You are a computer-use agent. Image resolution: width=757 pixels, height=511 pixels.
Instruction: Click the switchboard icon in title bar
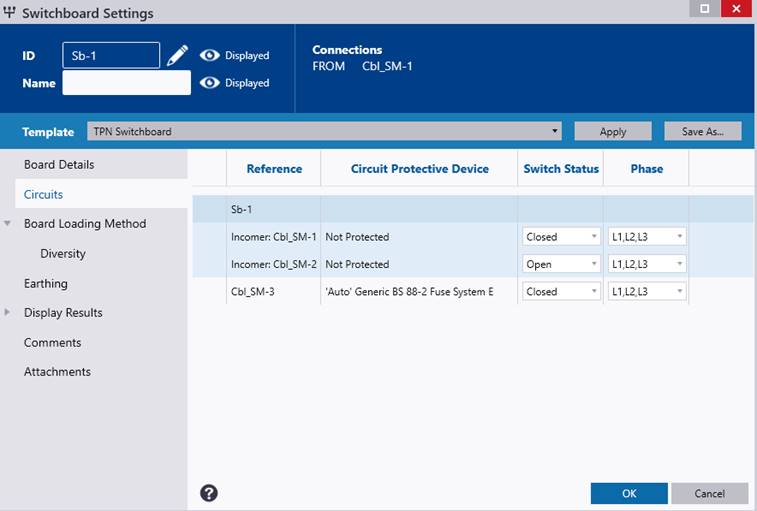point(9,12)
